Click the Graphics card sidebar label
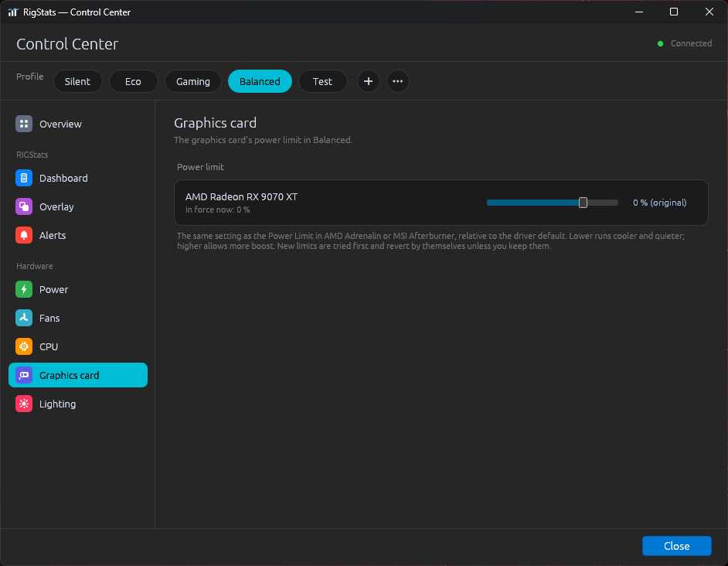This screenshot has height=566, width=728. coord(70,375)
